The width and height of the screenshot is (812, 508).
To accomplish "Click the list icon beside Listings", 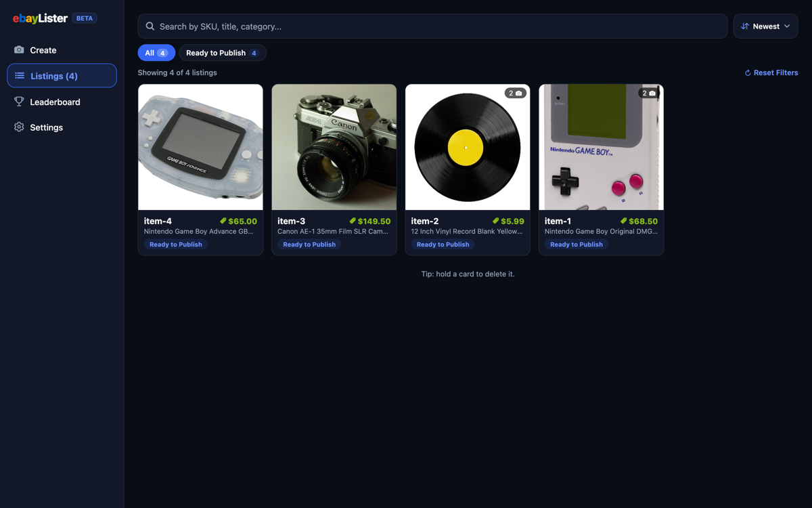I will tap(20, 76).
